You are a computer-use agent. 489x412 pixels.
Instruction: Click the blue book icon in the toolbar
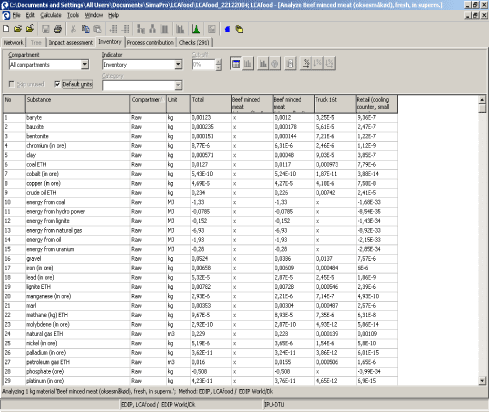(228, 29)
